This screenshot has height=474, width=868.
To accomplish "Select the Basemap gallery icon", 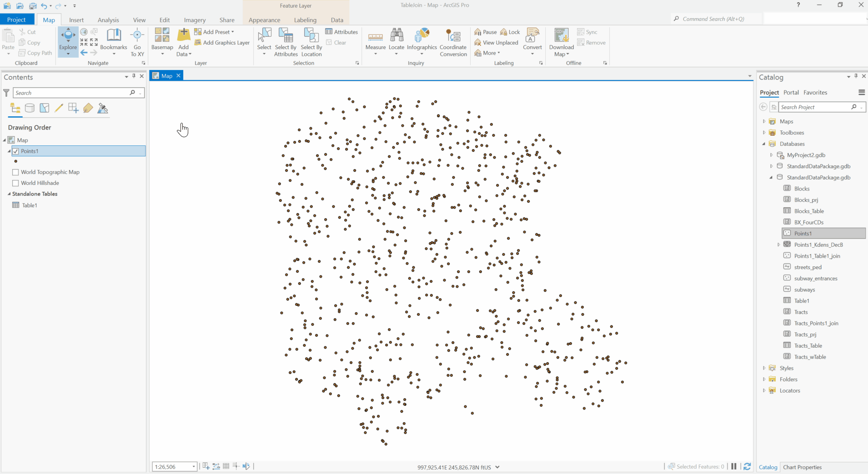I will (x=161, y=36).
